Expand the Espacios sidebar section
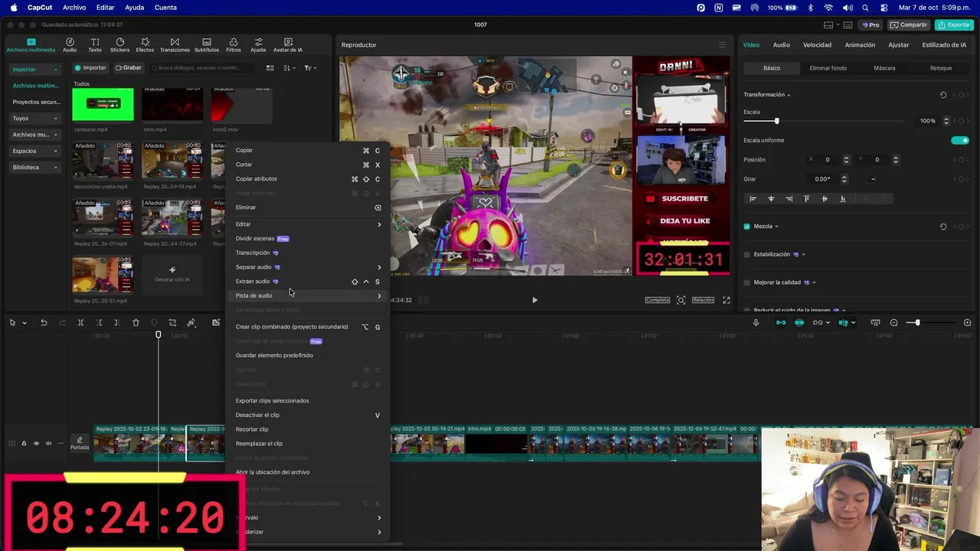 [55, 152]
